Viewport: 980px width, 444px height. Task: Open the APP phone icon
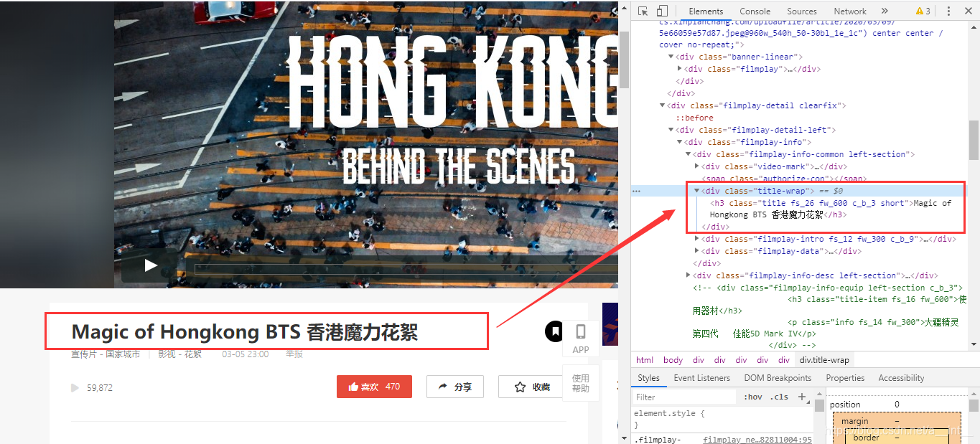pyautogui.click(x=581, y=338)
